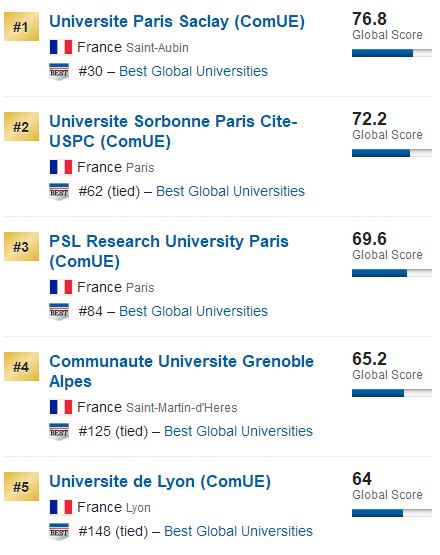
Task: Click Best badge icon beside #30 ranking
Action: pyautogui.click(x=59, y=71)
